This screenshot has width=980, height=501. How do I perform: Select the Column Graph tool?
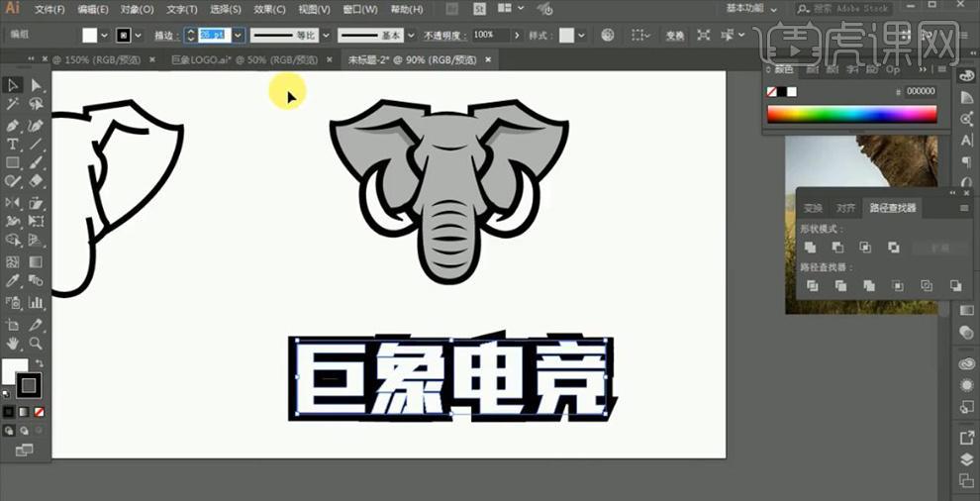pos(37,302)
